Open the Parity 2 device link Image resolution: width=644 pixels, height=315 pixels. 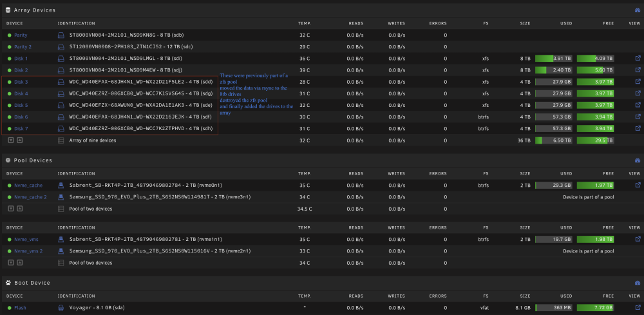(23, 47)
